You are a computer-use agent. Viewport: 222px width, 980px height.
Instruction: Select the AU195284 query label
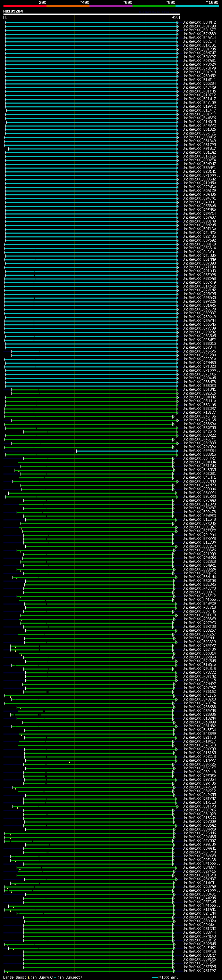(x=13, y=11)
